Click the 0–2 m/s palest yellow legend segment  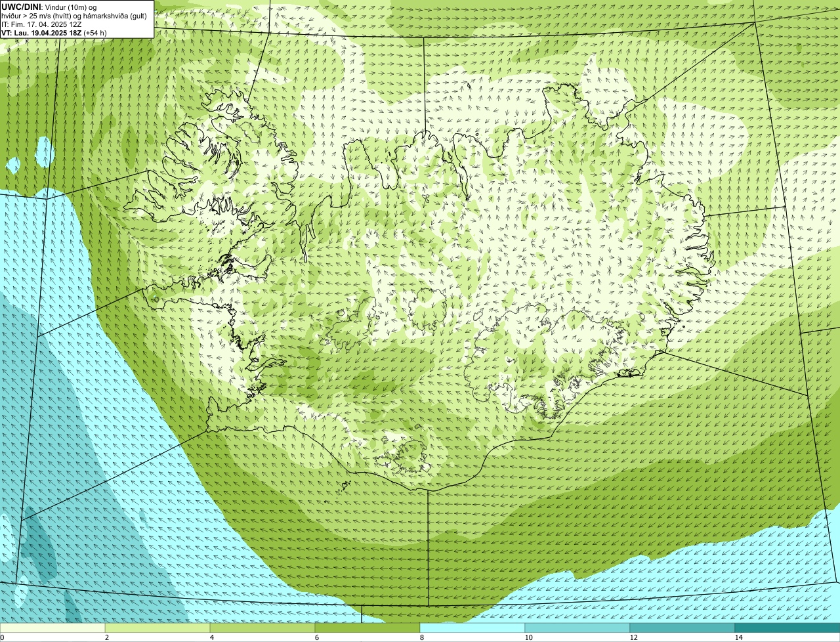click(52, 628)
